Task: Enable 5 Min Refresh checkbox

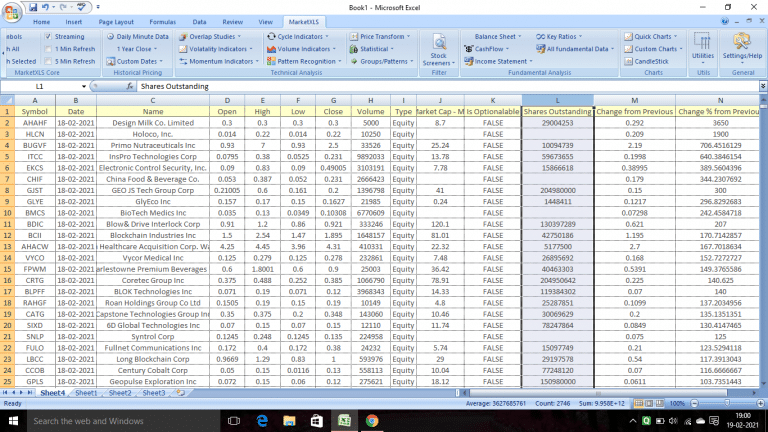Action: coord(48,62)
